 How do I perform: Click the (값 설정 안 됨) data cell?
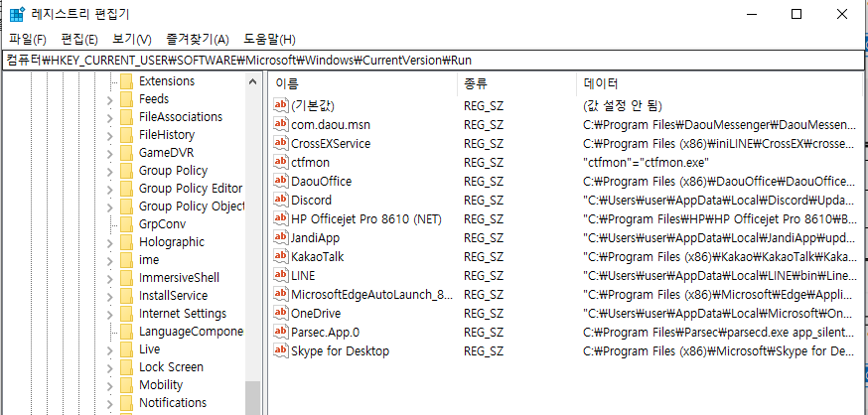pyautogui.click(x=623, y=105)
